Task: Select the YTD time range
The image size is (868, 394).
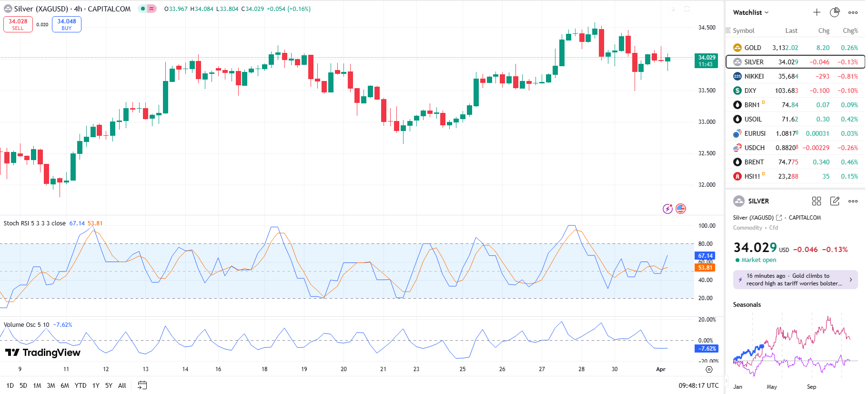Action: (x=81, y=385)
